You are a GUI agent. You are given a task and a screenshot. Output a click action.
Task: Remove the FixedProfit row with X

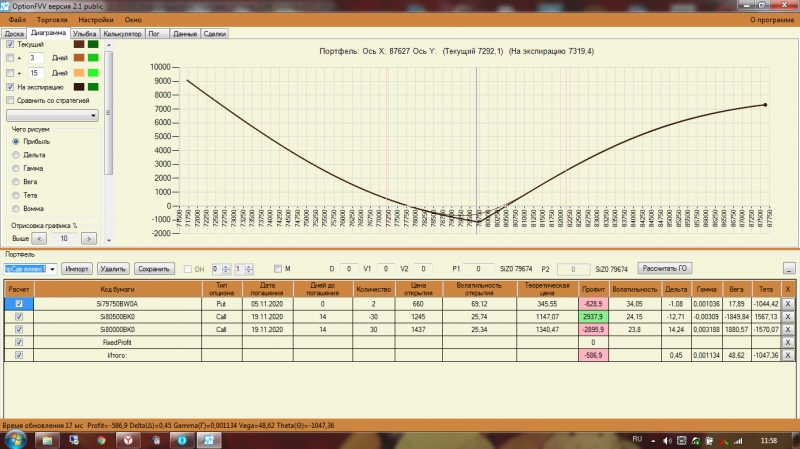coord(788,342)
